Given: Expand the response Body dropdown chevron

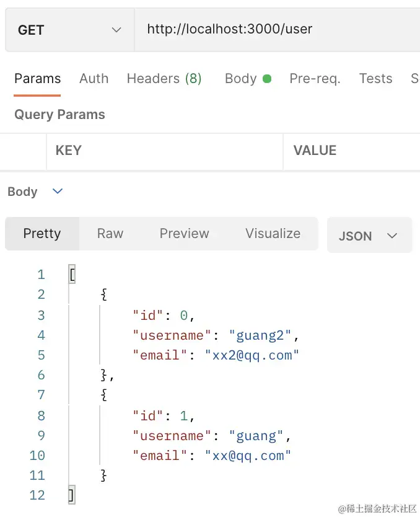Looking at the screenshot, I should [58, 192].
